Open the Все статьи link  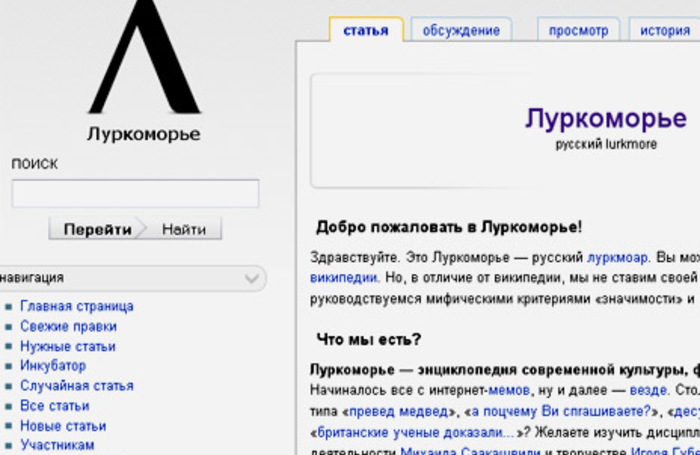coord(54,406)
